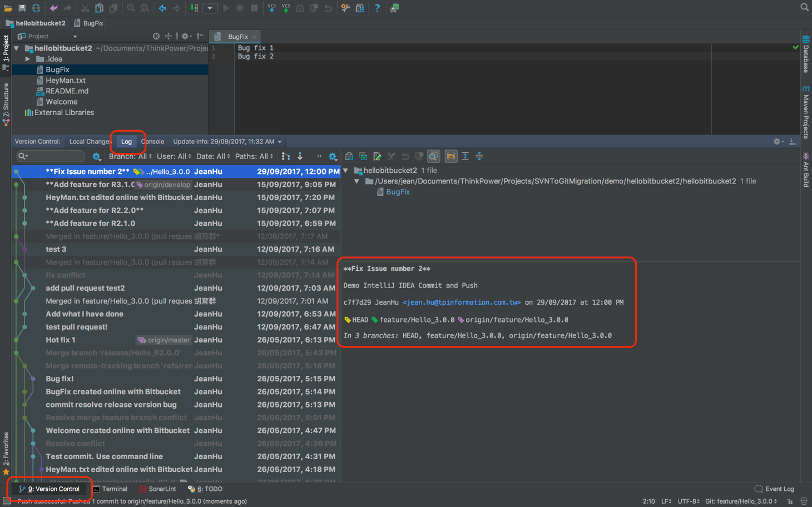Screen dimensions: 812x507
Task: Click the log quick settings gear icon
Action: 333,157
